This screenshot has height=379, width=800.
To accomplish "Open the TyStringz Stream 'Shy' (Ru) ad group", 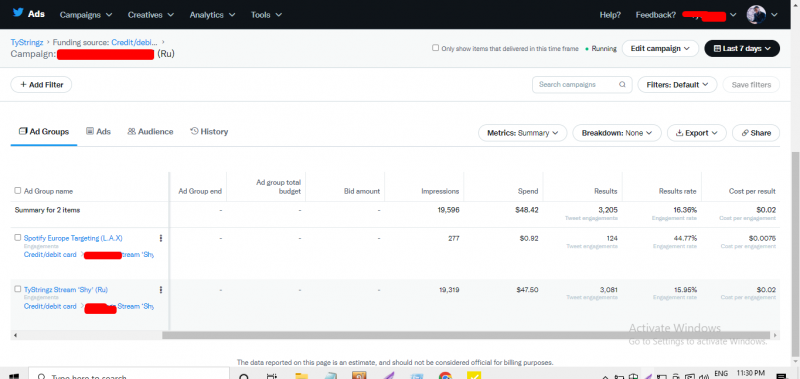I will (66, 290).
